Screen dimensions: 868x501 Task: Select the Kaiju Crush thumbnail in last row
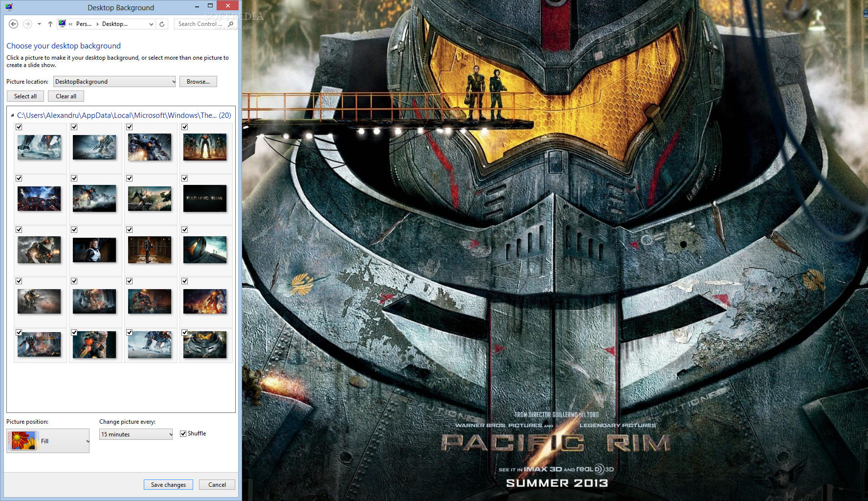39,344
